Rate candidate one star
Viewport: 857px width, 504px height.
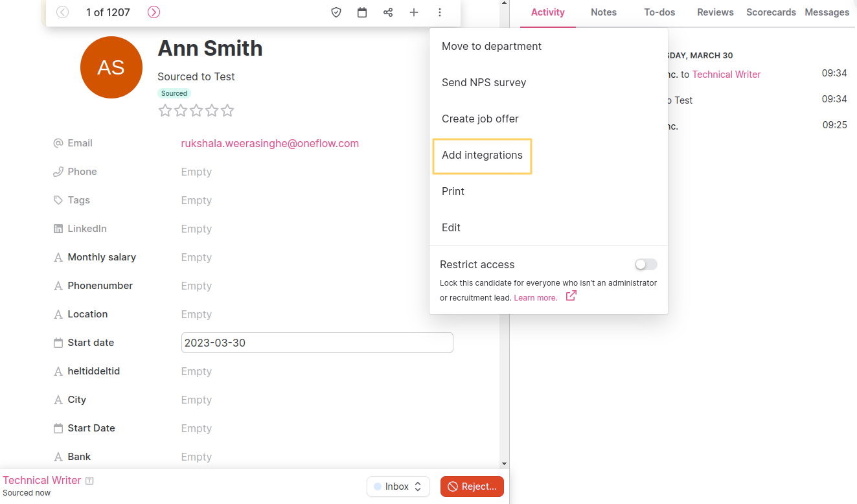(x=165, y=111)
